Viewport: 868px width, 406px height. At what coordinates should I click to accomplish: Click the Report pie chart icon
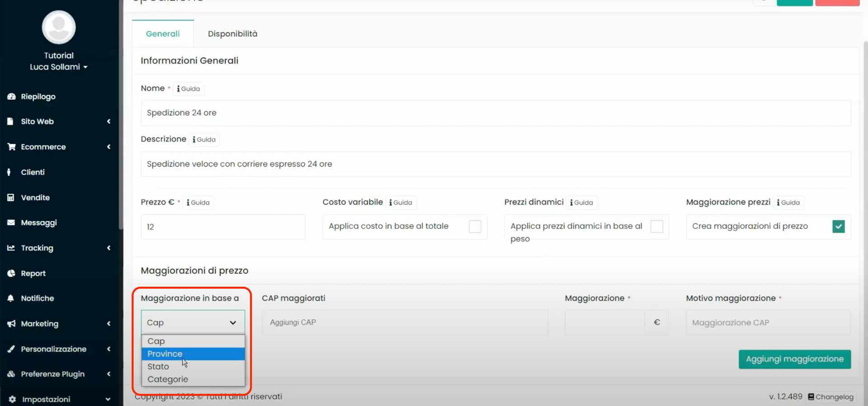[11, 273]
